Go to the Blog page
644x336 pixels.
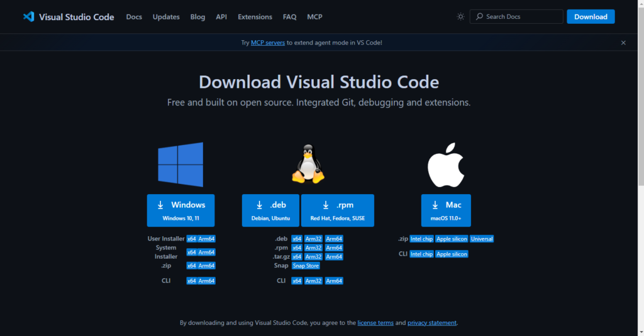click(197, 17)
